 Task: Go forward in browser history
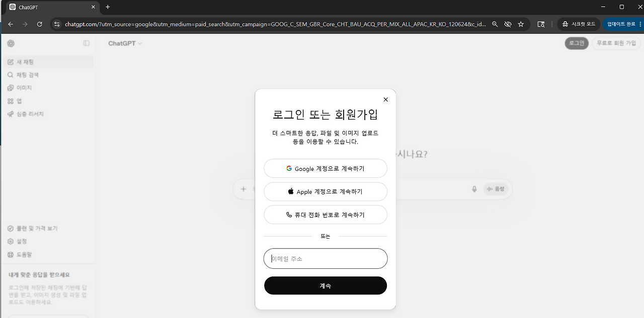(25, 24)
